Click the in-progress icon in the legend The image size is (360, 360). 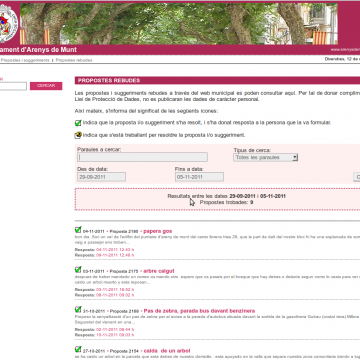78,135
